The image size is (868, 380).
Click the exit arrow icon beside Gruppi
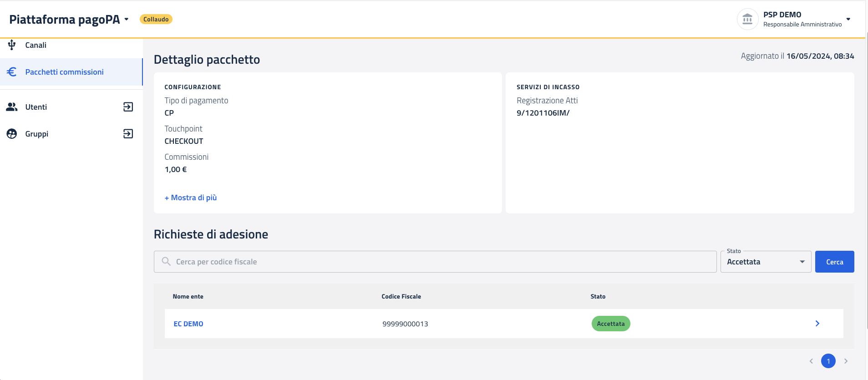click(128, 134)
